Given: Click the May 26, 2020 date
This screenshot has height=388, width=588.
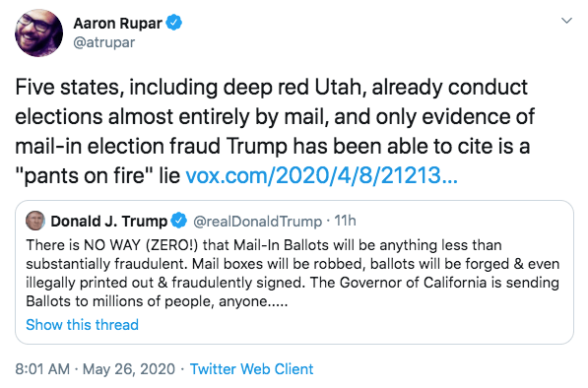Looking at the screenshot, I should point(129,369).
